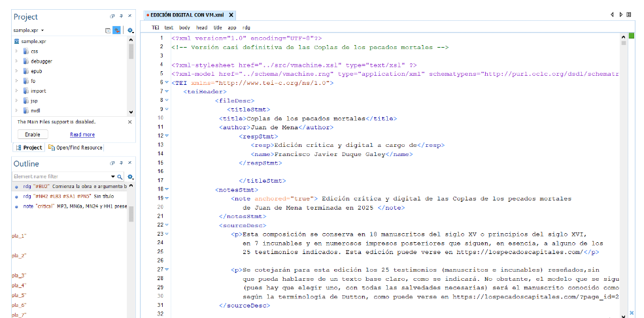Click the author Juan de Mena line
Screen dimensions: 644x318
(276, 127)
